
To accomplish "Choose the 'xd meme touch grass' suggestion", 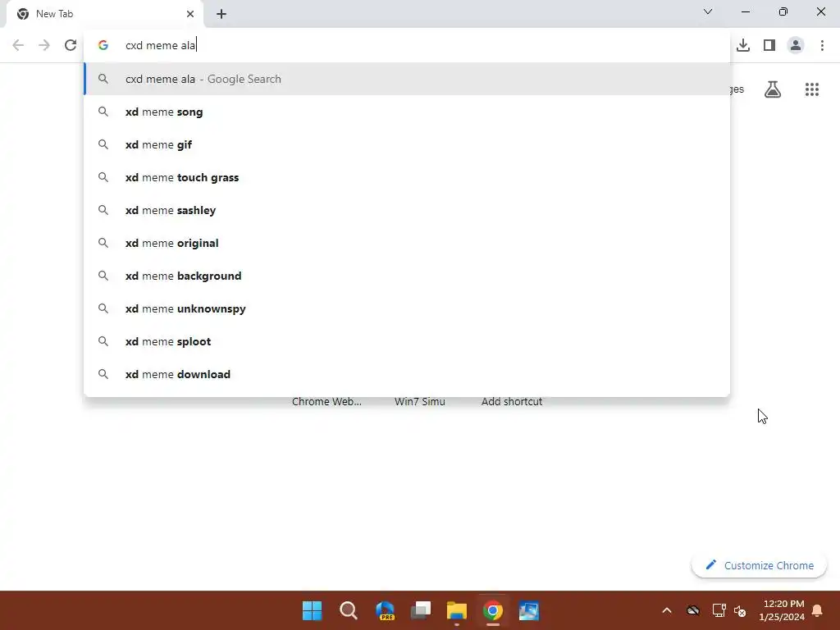I will [x=407, y=177].
